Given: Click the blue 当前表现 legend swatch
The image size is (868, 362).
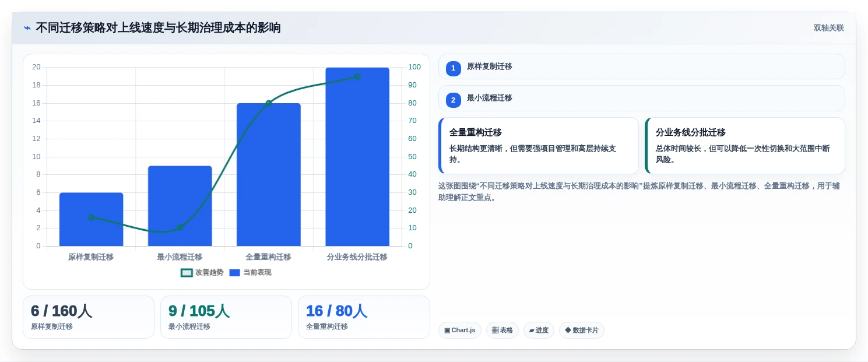Looking at the screenshot, I should click(235, 273).
